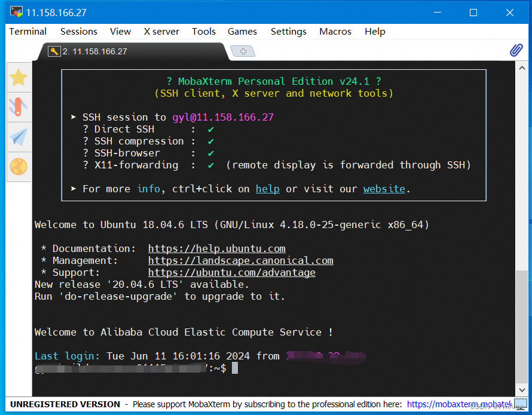532x415 pixels.
Task: Open the Macros menu
Action: (x=335, y=32)
